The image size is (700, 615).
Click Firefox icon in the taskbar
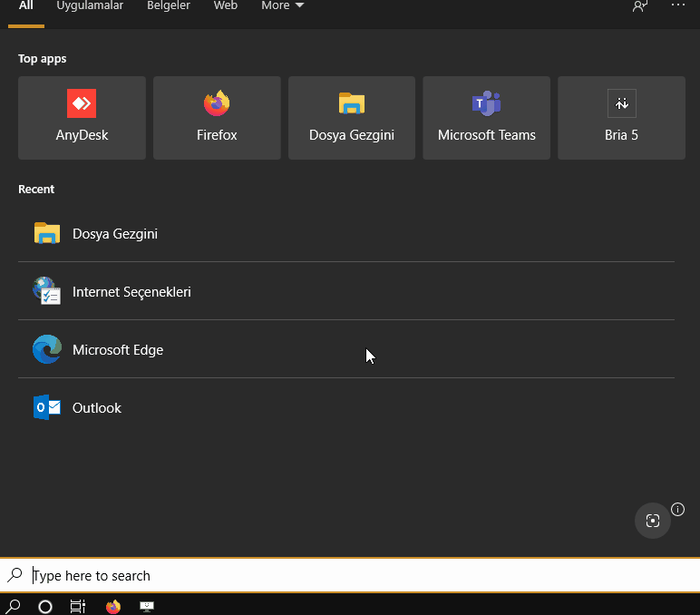(113, 607)
